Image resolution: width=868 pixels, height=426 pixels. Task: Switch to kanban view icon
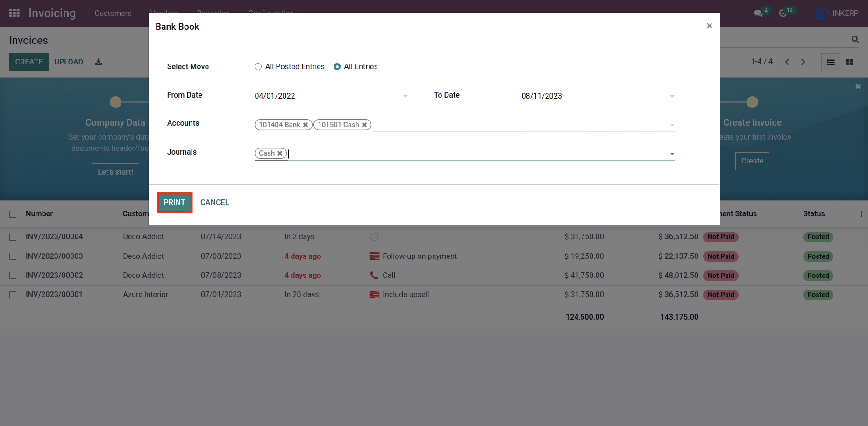(x=849, y=62)
